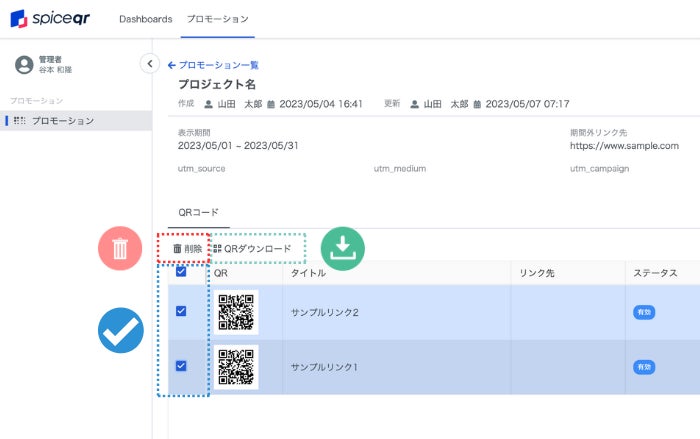Viewport: 700px width, 439px height.
Task: Click the person icon beside 作成
Action: [x=208, y=104]
